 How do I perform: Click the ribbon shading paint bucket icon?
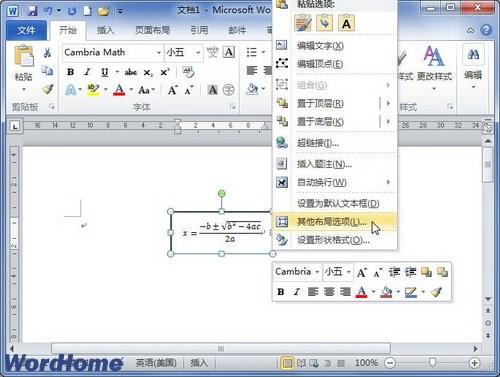[x=253, y=89]
